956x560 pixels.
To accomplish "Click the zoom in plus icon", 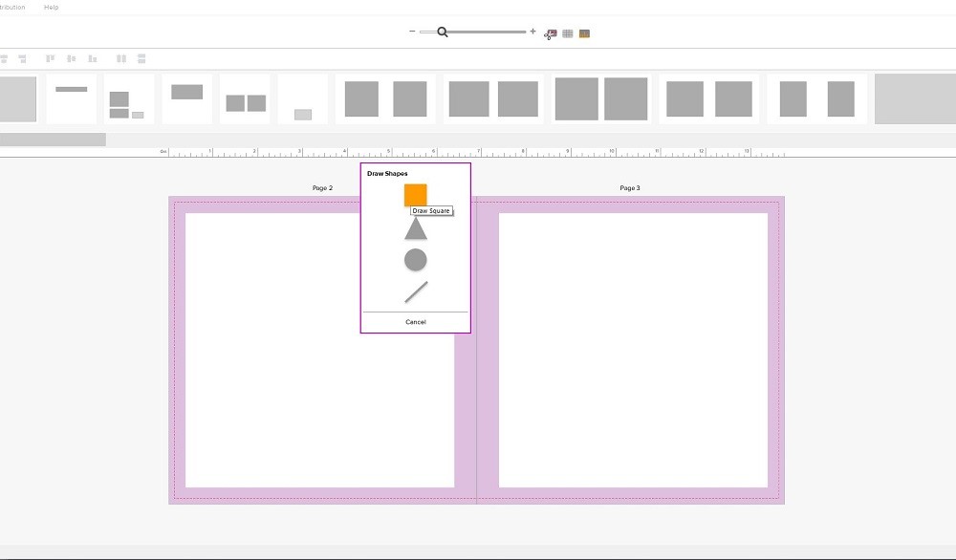I will pyautogui.click(x=532, y=32).
